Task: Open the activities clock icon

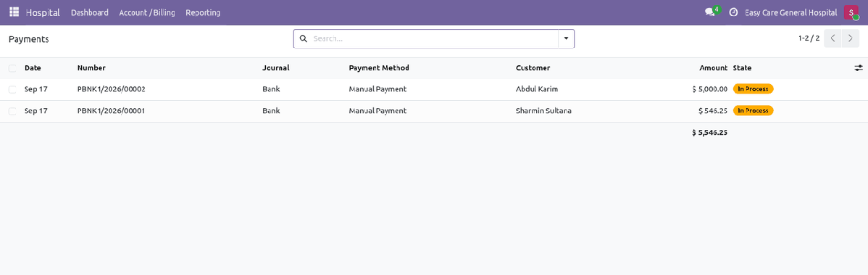Action: click(x=733, y=12)
